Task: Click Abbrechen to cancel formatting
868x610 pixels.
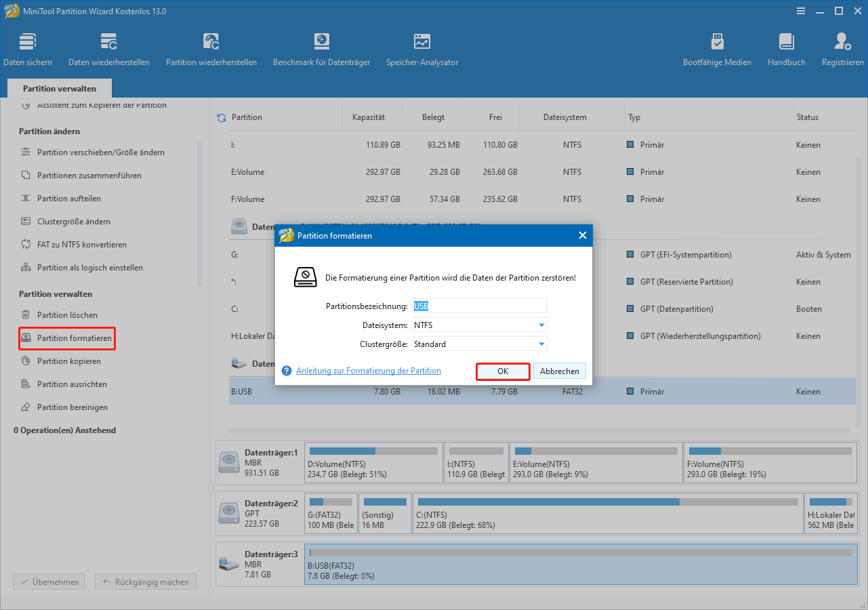Action: pos(559,371)
